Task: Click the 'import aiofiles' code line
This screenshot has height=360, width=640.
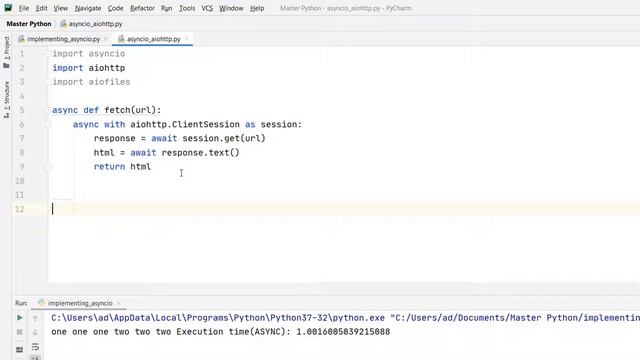Action: 91,82
